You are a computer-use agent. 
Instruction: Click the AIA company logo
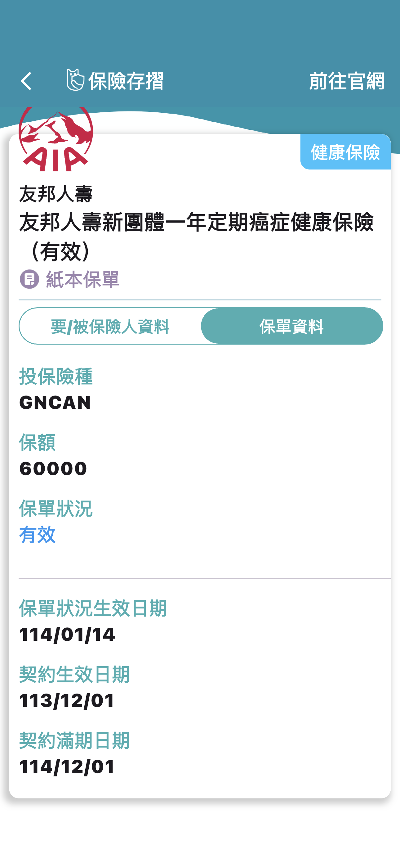point(56,140)
